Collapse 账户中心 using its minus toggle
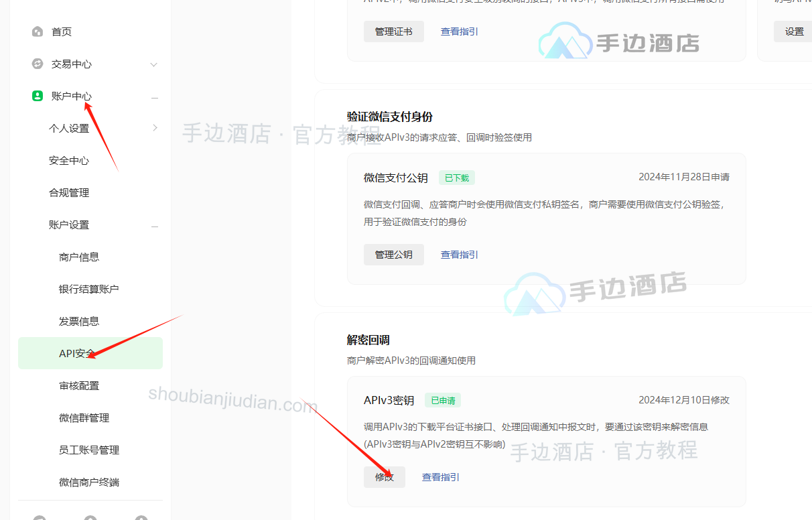Image resolution: width=812 pixels, height=520 pixels. pos(155,98)
